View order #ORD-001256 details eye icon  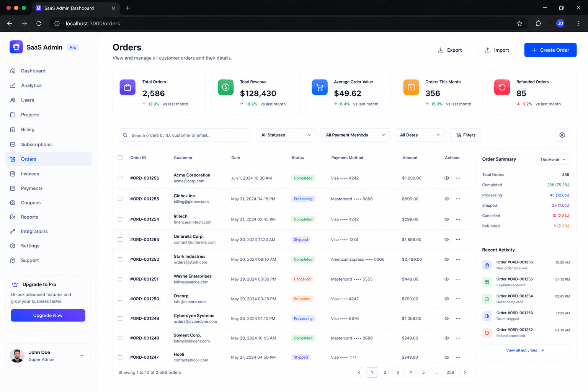446,178
